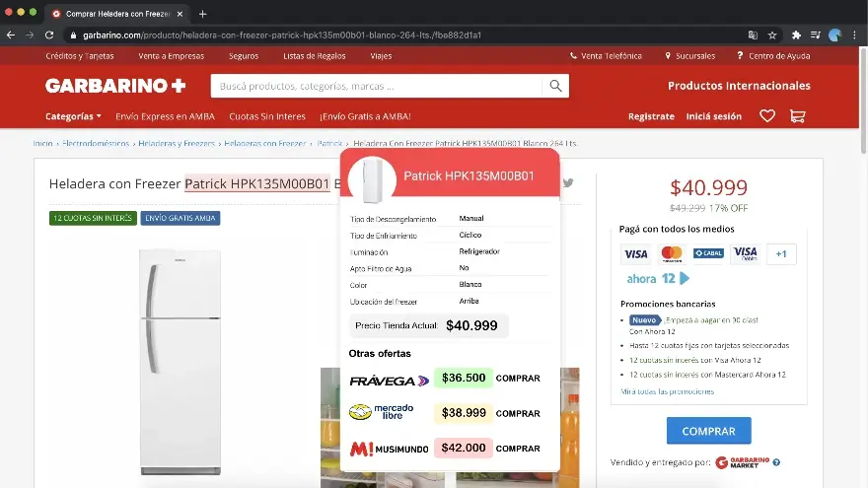Go to Heladeras con Freezer breadcrumb
868x488 pixels.
pos(265,143)
